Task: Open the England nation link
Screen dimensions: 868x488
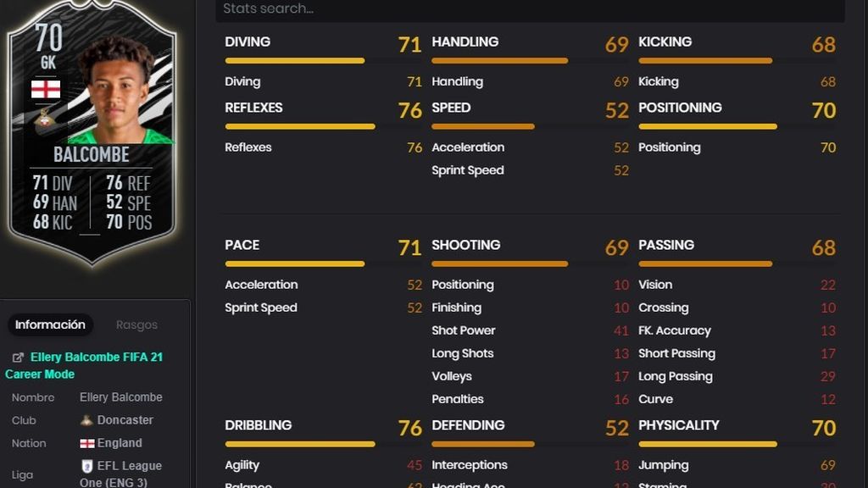Action: tap(120, 443)
